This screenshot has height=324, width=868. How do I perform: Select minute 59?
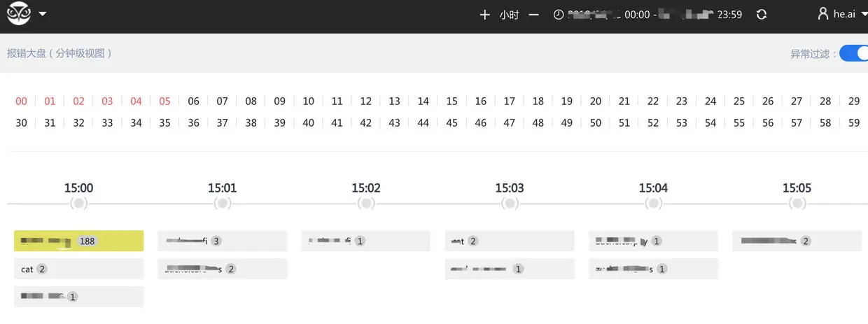854,123
